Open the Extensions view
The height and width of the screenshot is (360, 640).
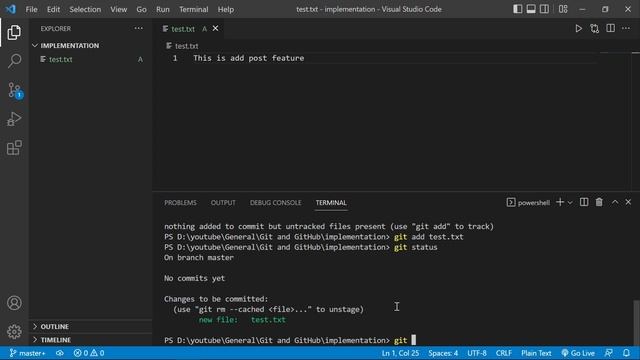point(14,148)
